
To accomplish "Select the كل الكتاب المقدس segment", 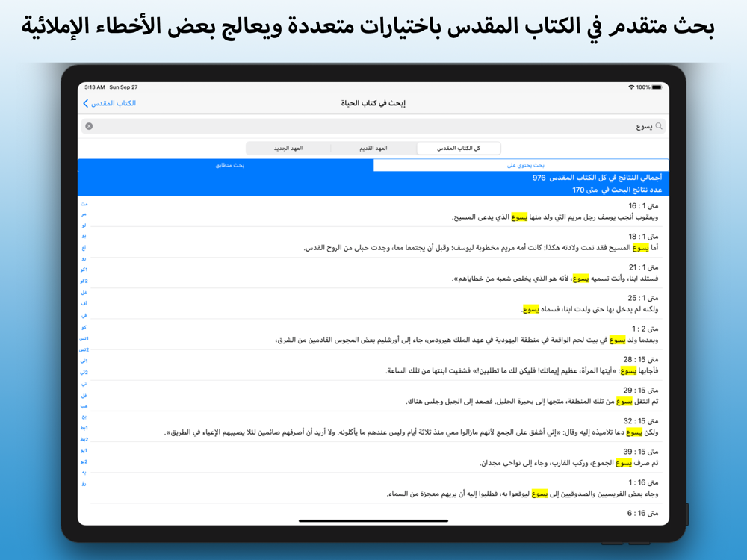I will 459,148.
